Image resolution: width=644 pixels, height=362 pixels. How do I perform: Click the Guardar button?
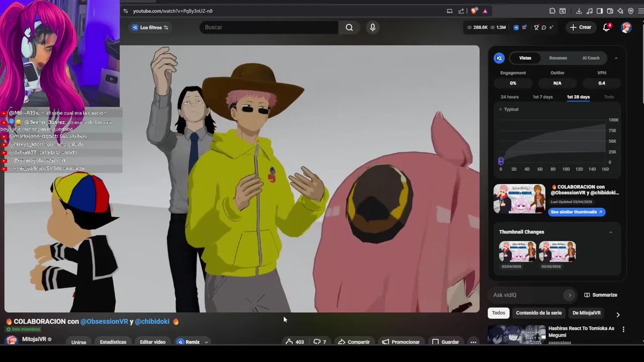coord(446,342)
